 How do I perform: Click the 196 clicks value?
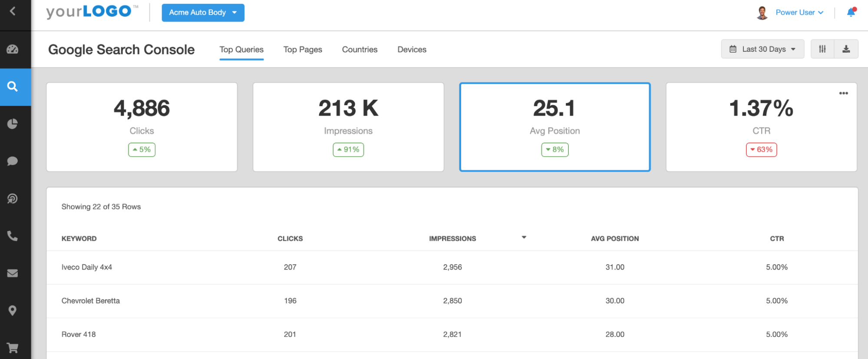coord(290,301)
